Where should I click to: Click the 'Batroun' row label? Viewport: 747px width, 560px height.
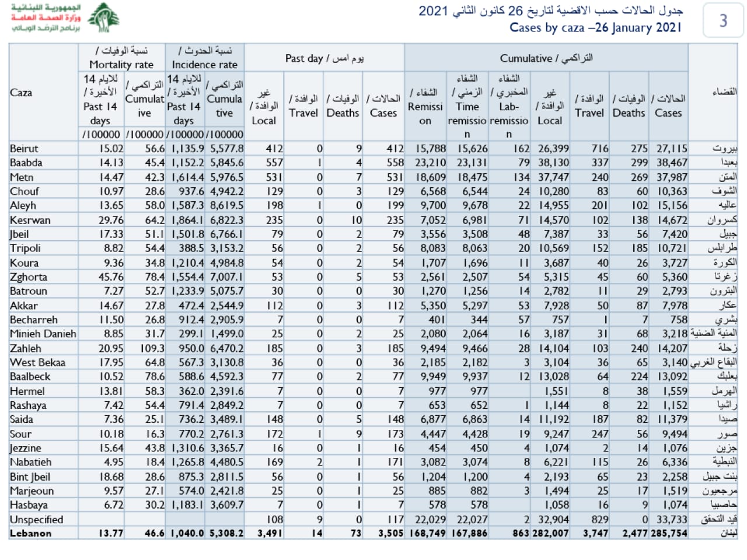click(29, 291)
